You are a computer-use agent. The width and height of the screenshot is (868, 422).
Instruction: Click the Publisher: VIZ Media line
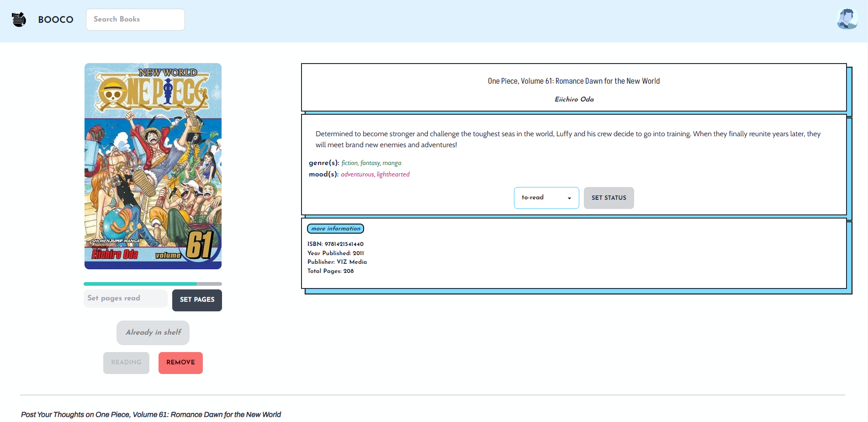pyautogui.click(x=337, y=262)
